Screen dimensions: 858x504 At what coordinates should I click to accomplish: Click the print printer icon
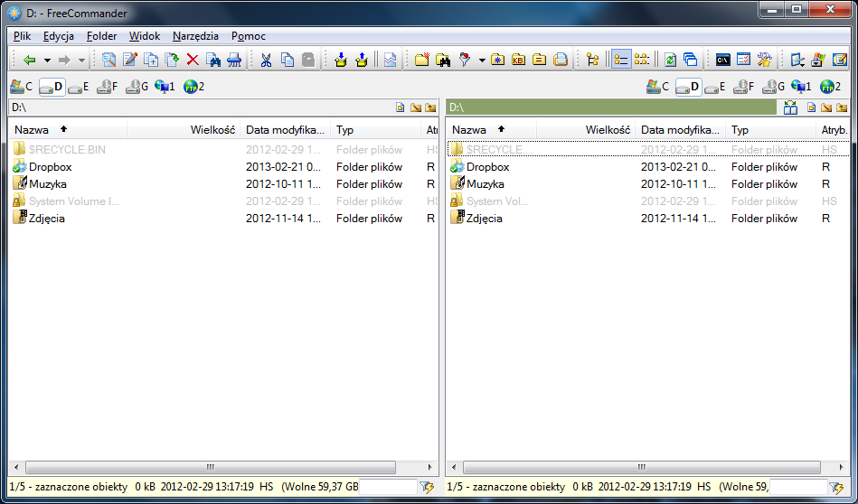tap(561, 60)
